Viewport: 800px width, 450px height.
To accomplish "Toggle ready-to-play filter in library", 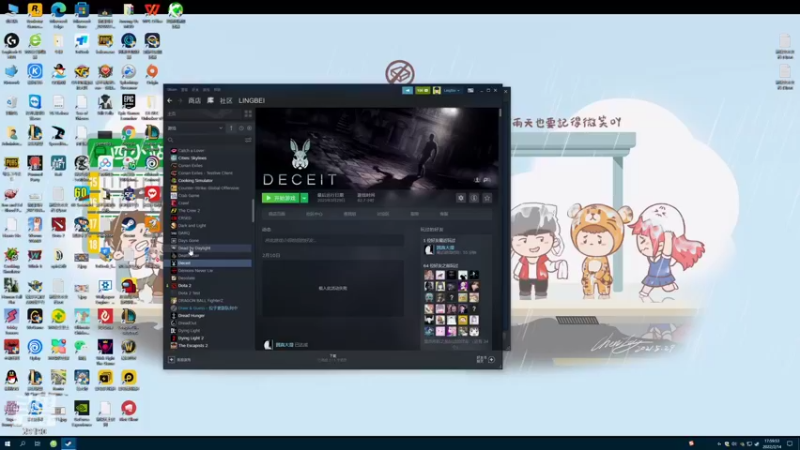I will 249,128.
